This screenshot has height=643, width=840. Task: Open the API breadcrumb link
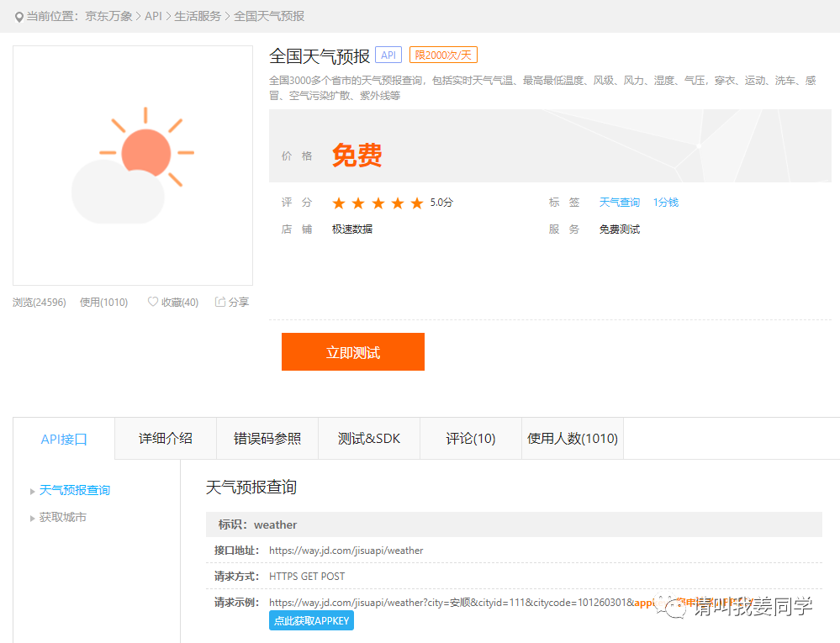153,17
